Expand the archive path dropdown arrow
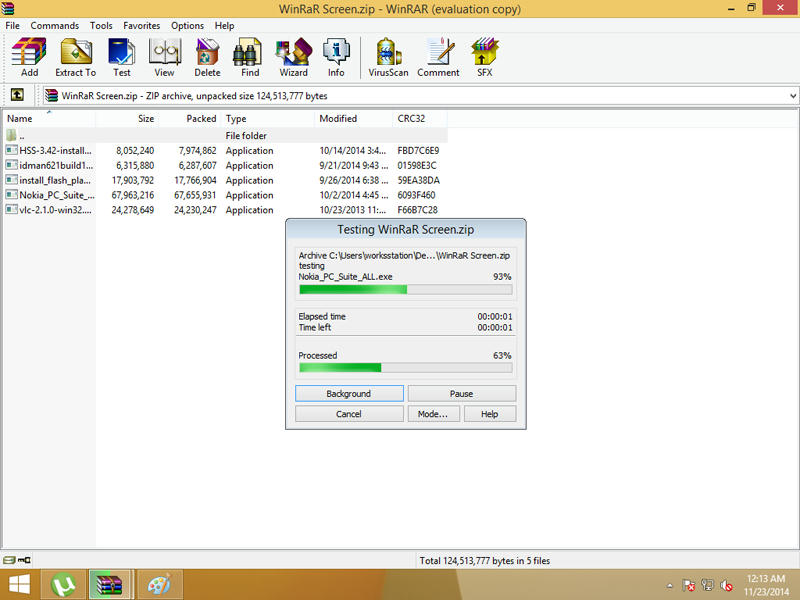The width and height of the screenshot is (800, 600). pos(792,95)
